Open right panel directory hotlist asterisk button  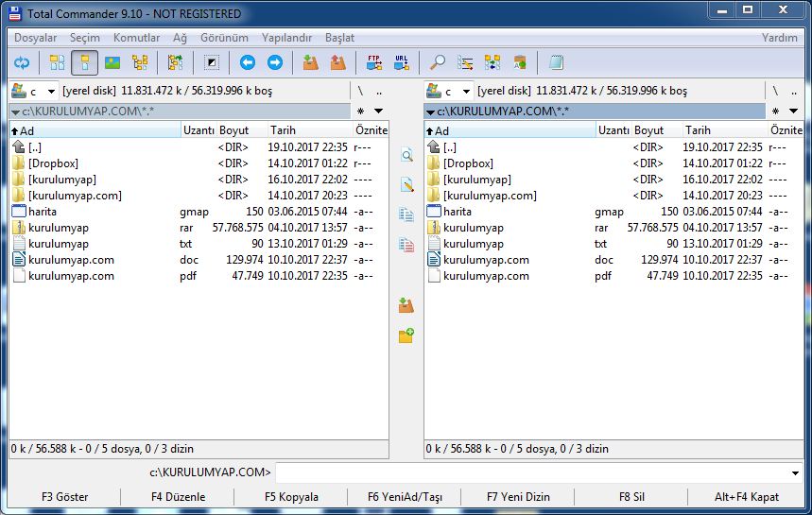tap(775, 111)
